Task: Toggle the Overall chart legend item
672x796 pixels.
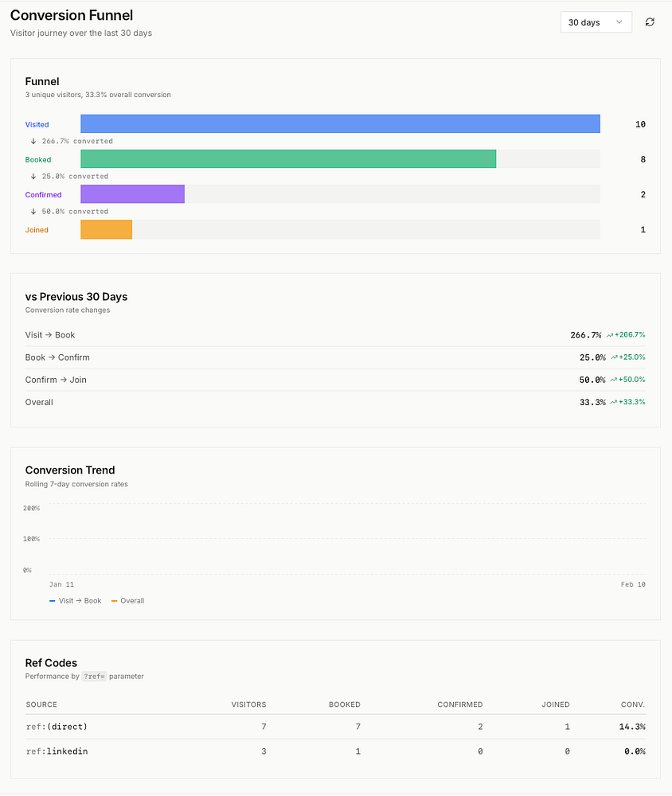Action: pos(128,600)
